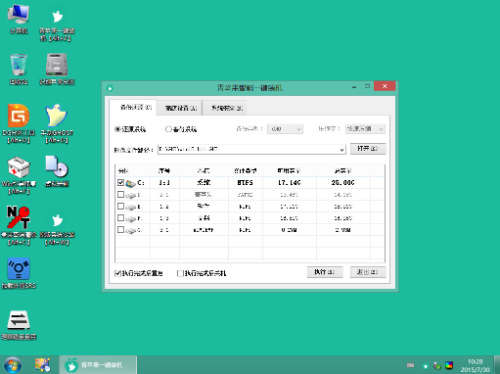500x374 pixels.
Task: Click the 青苹果一键装机 taskbar button
Action: coord(98,365)
